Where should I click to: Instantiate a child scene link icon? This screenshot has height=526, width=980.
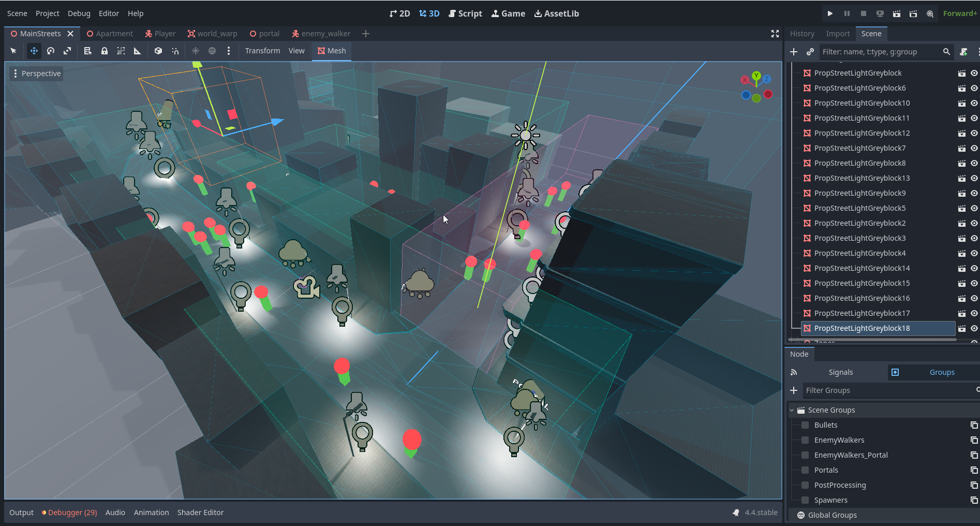pyautogui.click(x=810, y=52)
